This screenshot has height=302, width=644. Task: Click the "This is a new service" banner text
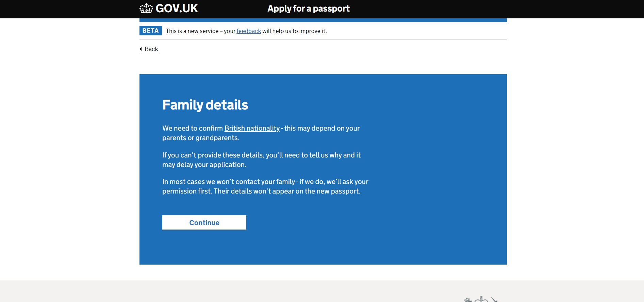click(x=192, y=31)
